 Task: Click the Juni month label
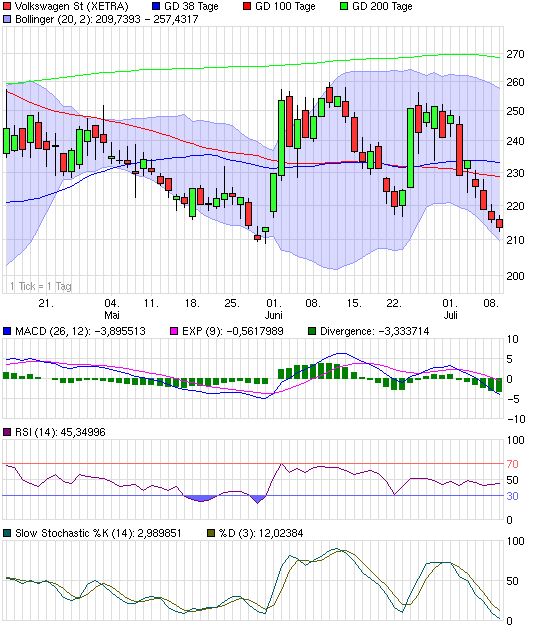[274, 315]
